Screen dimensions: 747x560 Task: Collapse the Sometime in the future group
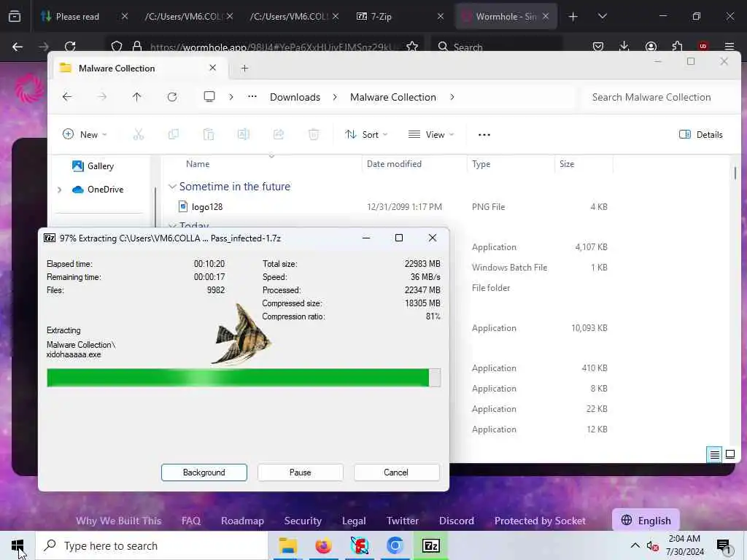[172, 187]
